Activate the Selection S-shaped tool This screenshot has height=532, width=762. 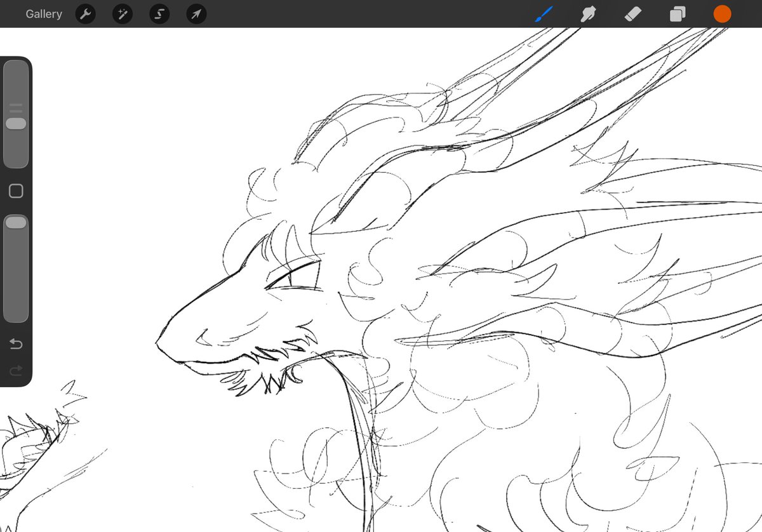coord(159,14)
